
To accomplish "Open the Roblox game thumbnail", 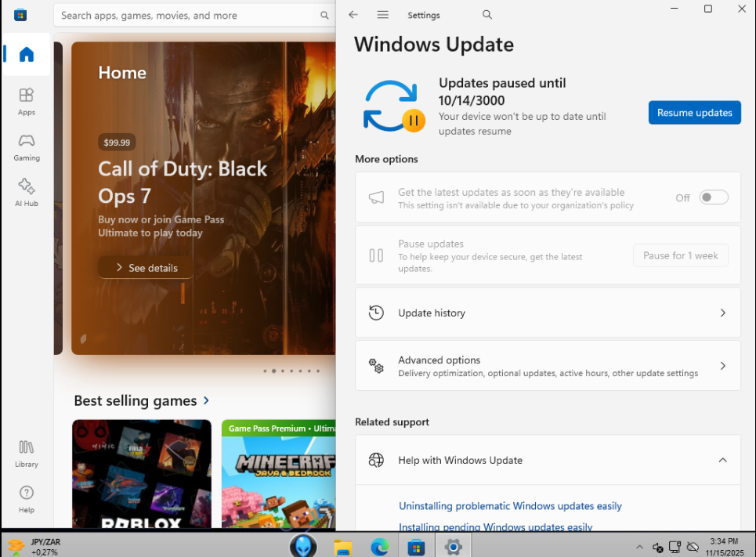I will coord(142,474).
